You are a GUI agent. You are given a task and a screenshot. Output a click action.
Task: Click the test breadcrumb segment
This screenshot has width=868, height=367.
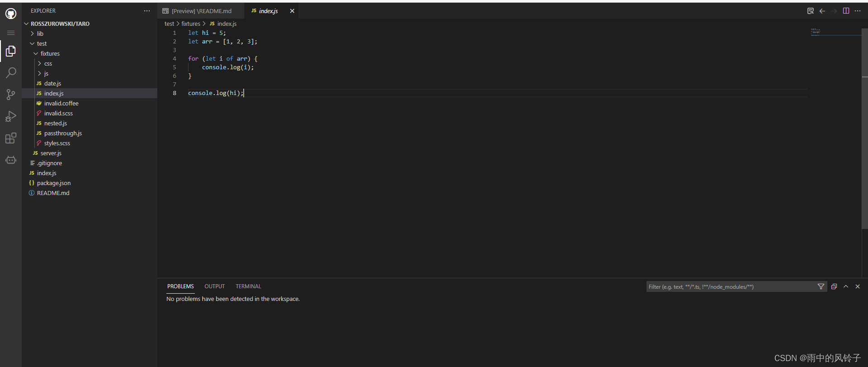[169, 24]
